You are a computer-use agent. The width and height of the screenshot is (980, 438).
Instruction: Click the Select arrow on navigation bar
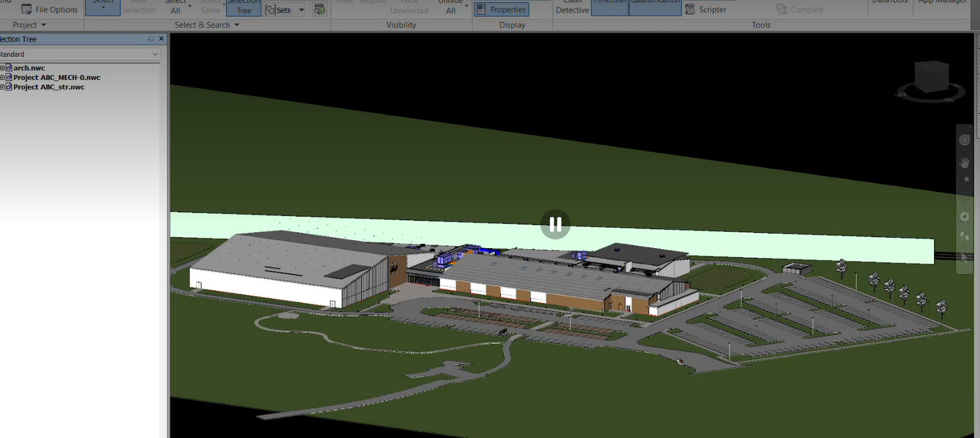tap(965, 258)
